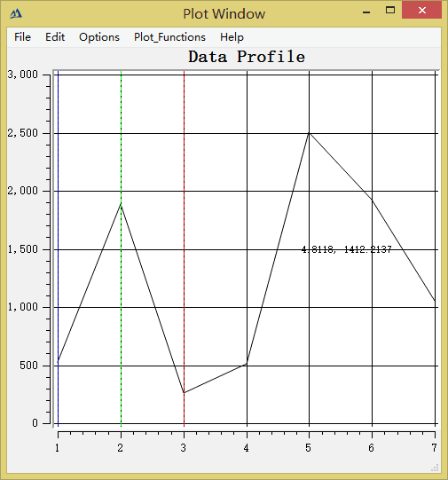This screenshot has height=480, width=448.
Task: Click the Data Profile plot title
Action: click(x=247, y=57)
